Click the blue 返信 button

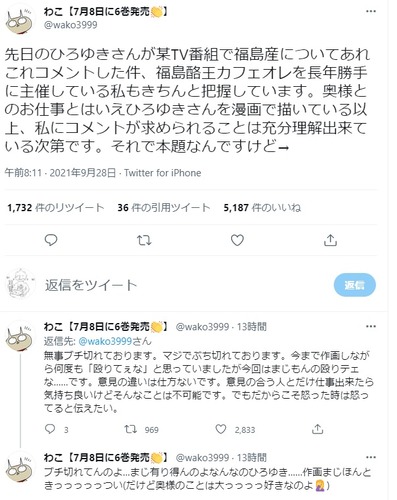pyautogui.click(x=355, y=285)
